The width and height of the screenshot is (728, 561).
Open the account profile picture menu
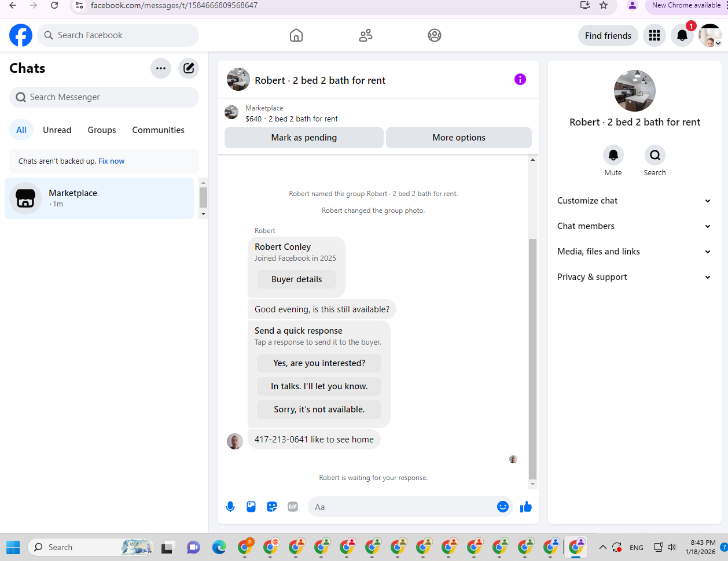point(709,35)
